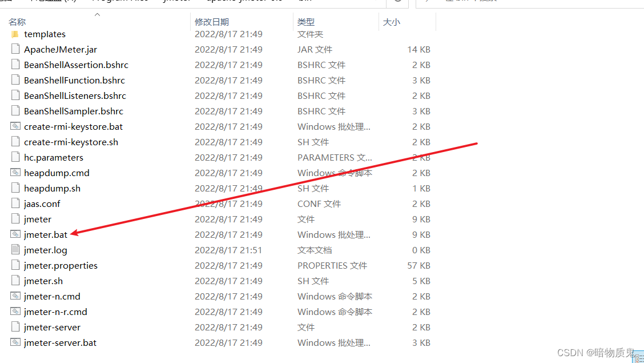The width and height of the screenshot is (644, 363).
Task: Select the BeanShellAssertion.bshrc file icon
Action: [x=15, y=65]
